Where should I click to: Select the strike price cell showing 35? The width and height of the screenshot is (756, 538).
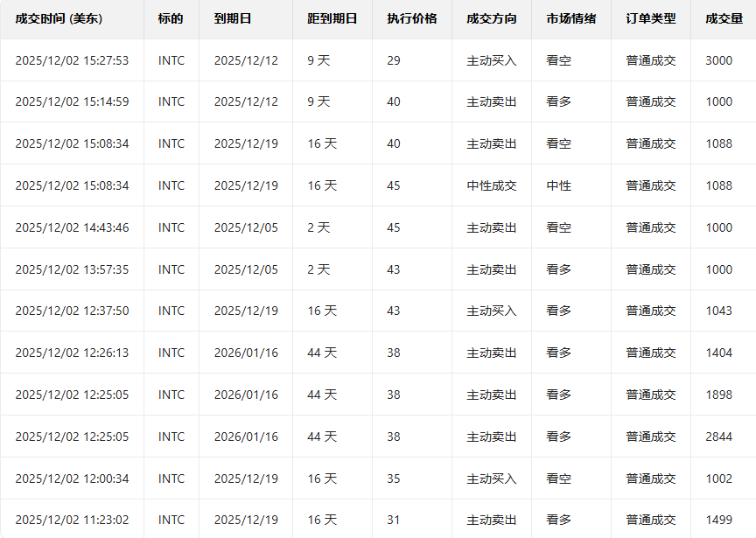pyautogui.click(x=393, y=479)
